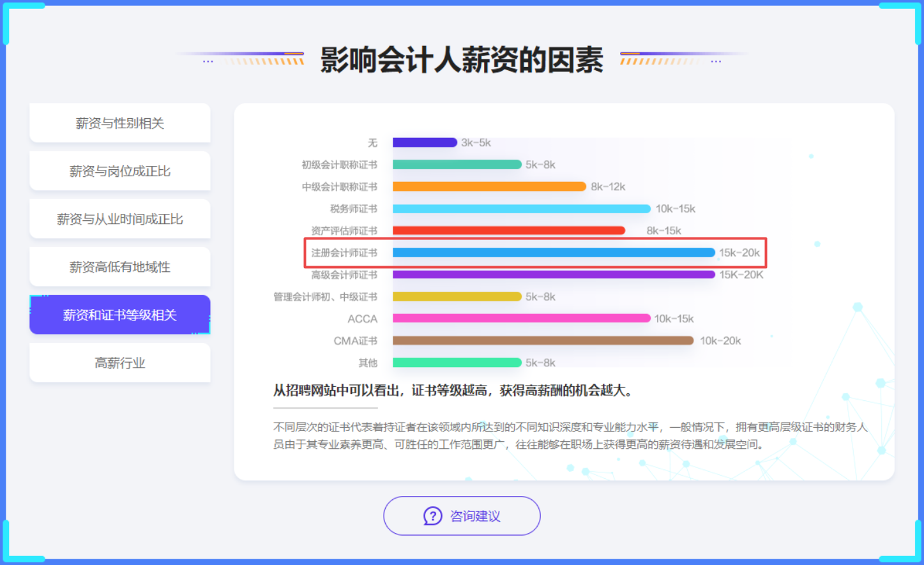
Task: Click the indigo bar for 无
Action: 425,142
